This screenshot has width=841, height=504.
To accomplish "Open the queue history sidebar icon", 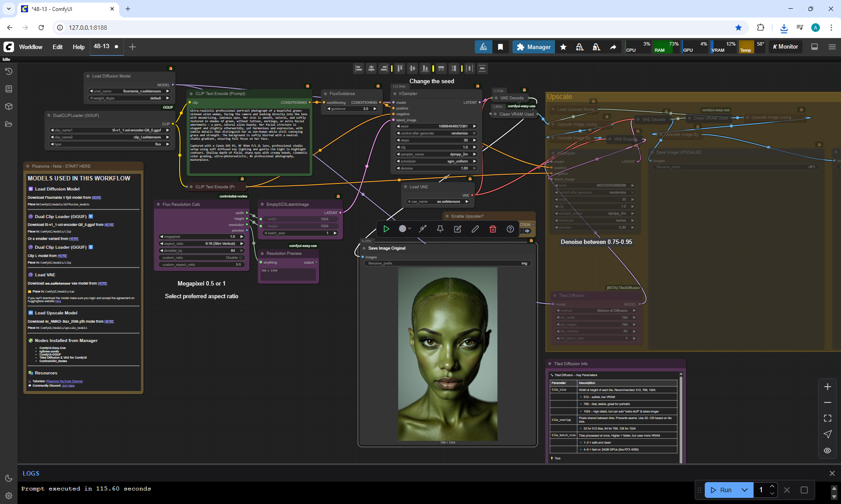I will tap(9, 71).
